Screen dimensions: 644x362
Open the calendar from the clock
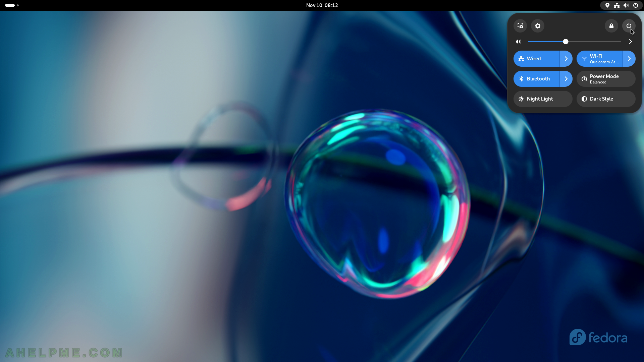click(322, 5)
